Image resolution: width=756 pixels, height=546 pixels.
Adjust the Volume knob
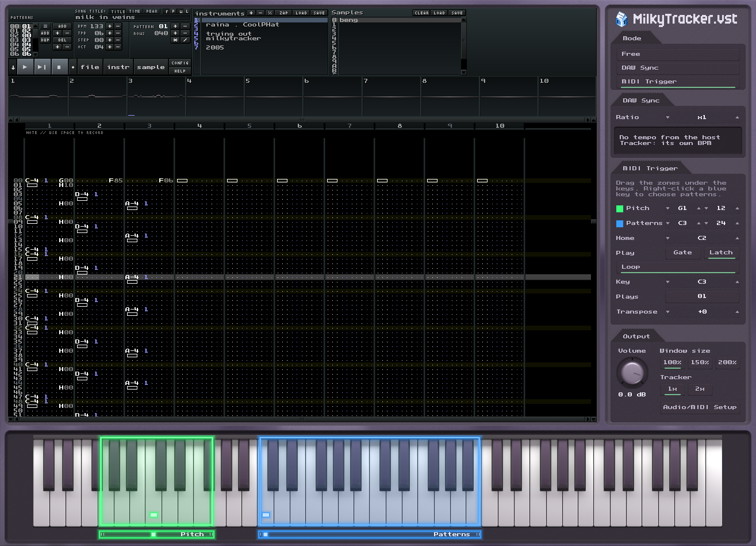pyautogui.click(x=632, y=373)
